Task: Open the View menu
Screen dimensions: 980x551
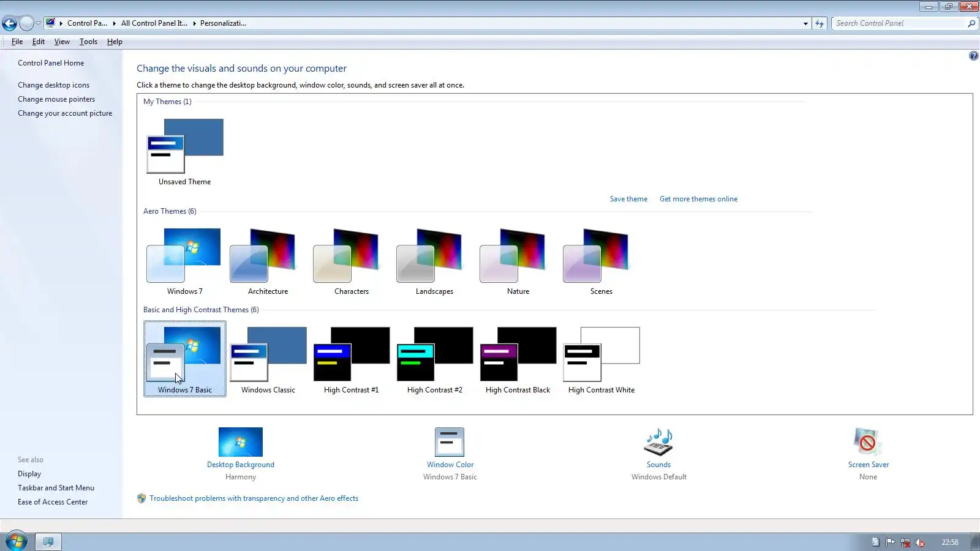Action: point(62,42)
